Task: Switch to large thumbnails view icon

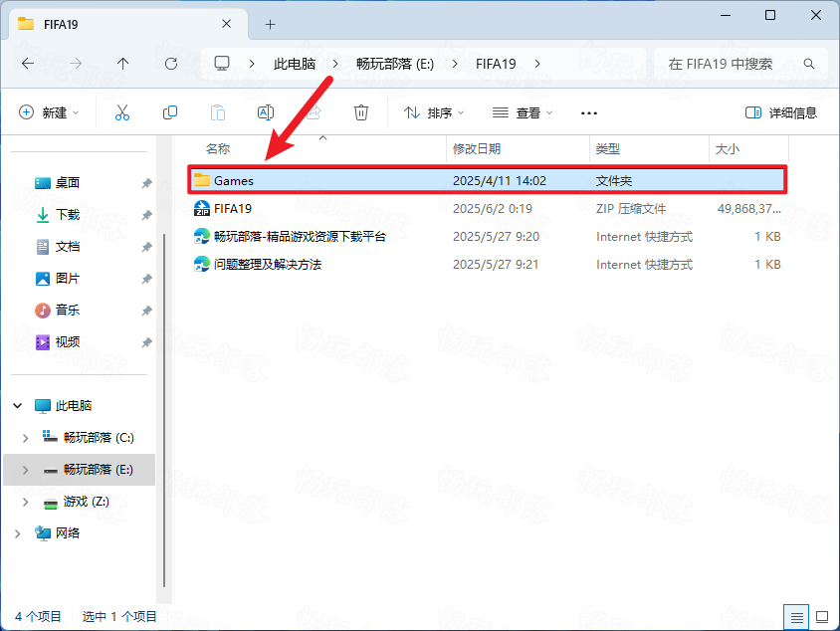Action: (x=822, y=617)
